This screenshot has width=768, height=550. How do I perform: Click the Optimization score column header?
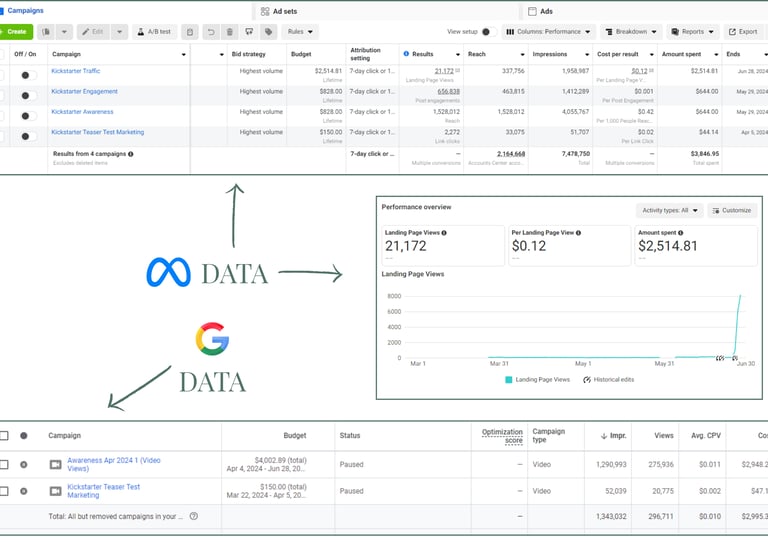click(x=502, y=436)
